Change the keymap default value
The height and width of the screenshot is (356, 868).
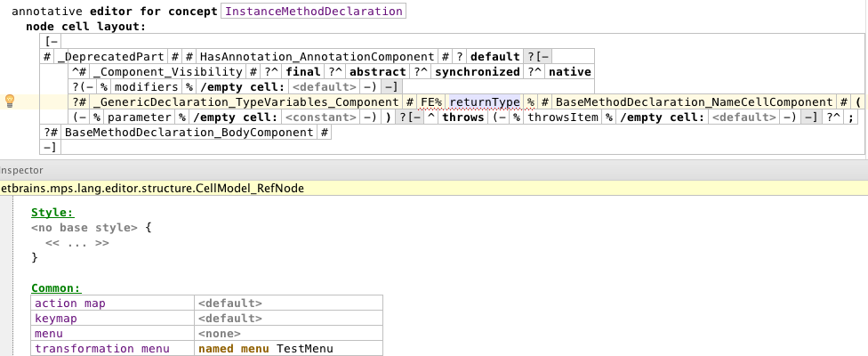230,318
